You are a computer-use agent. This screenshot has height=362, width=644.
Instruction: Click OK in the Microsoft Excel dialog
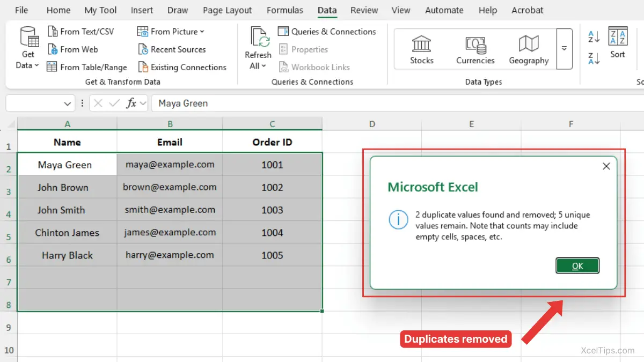tap(577, 266)
